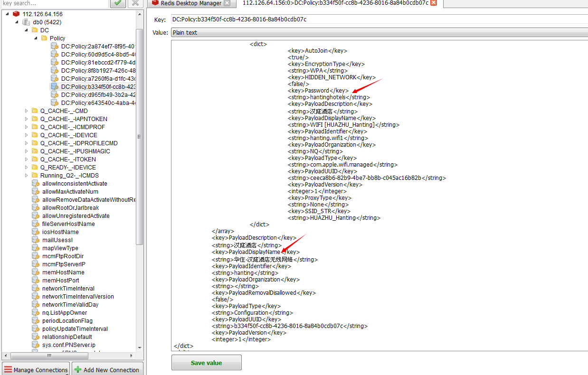Click the Manage Connections button
Viewport: 588px width, 375px height.
pos(36,370)
